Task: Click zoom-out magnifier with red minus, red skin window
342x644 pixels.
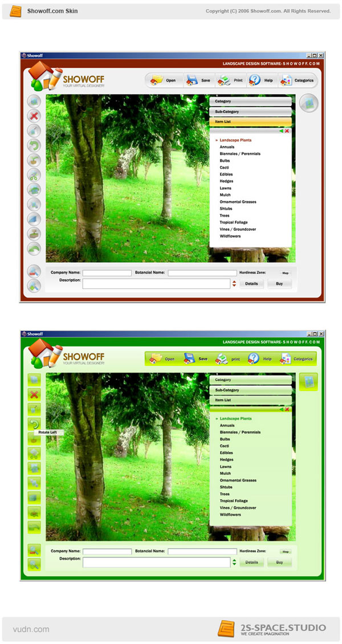Action: 34,271
